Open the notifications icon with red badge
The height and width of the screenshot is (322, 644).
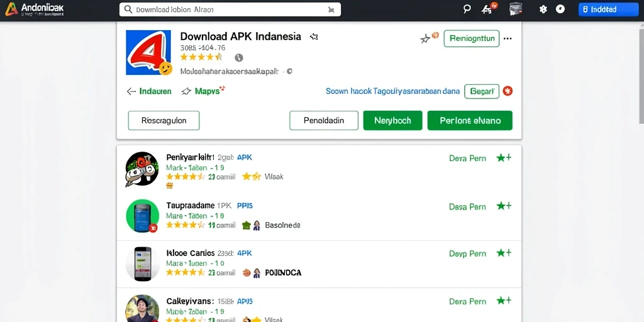[489, 9]
